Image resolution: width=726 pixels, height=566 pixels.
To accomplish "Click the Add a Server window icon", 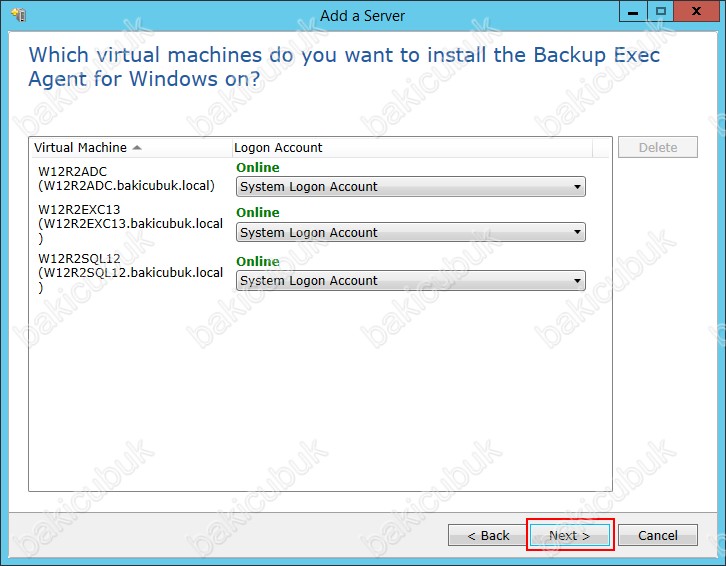I will click(x=19, y=15).
